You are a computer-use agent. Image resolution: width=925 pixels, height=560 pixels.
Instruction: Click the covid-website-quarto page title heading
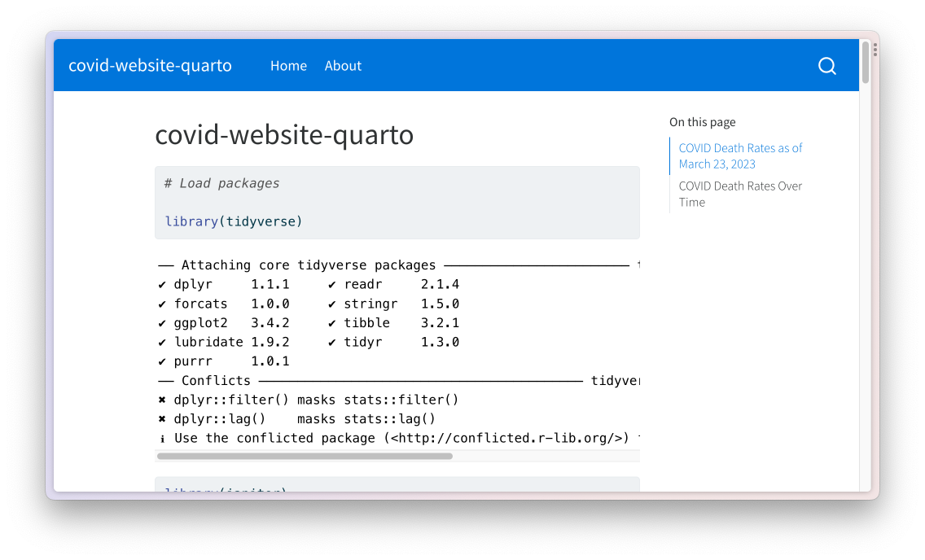(285, 134)
